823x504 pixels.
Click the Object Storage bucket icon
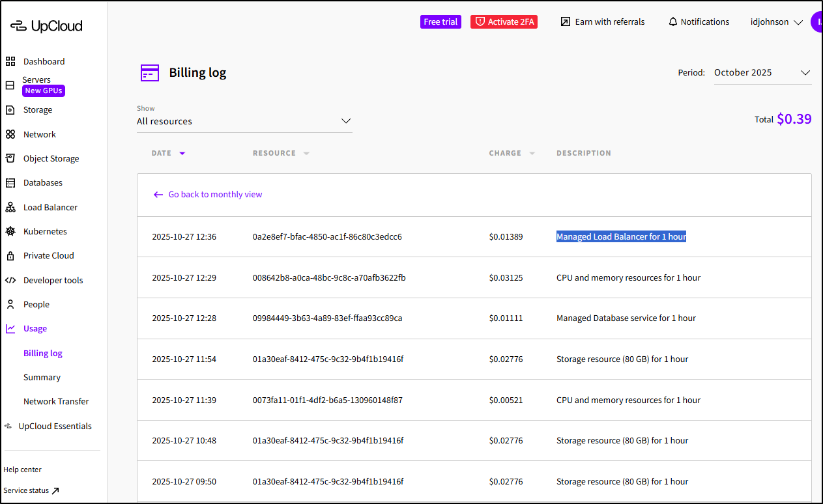[x=10, y=158]
